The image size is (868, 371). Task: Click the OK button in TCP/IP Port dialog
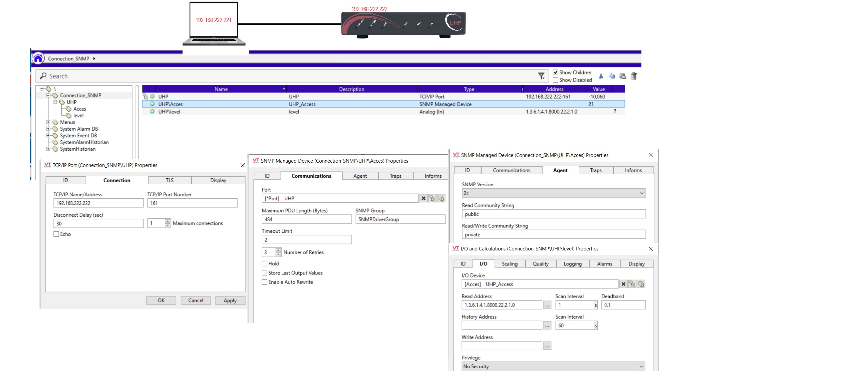(161, 301)
